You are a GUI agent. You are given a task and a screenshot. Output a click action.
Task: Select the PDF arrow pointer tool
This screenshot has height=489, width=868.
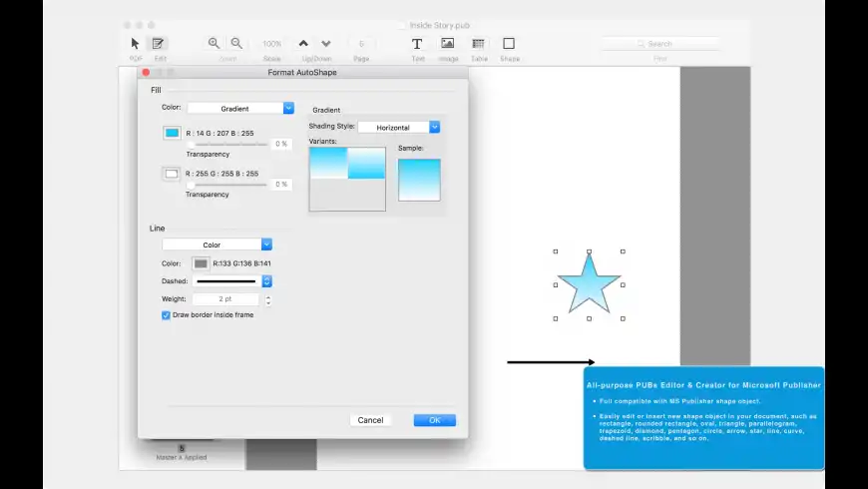[x=135, y=43]
